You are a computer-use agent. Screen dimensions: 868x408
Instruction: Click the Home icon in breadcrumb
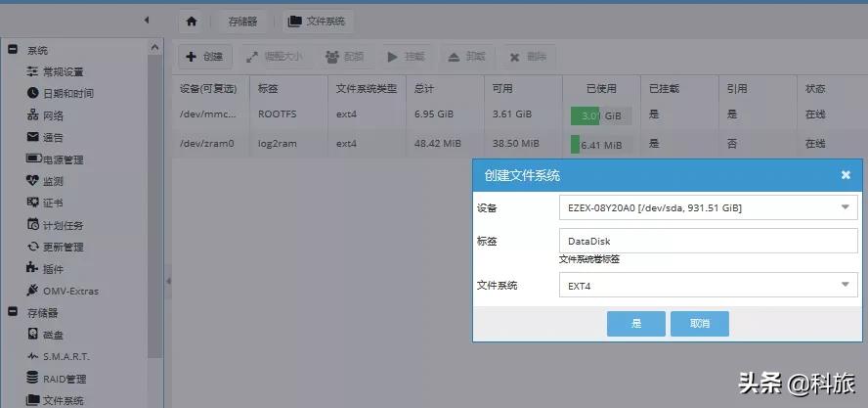coord(192,22)
